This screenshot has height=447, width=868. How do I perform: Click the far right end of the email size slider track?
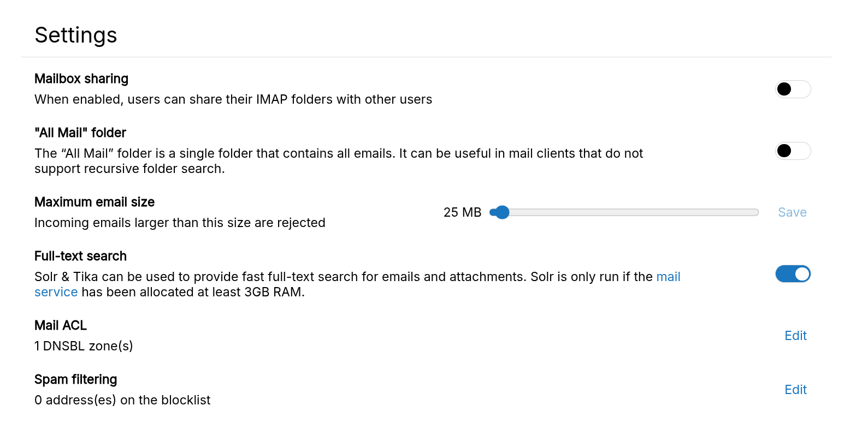pos(756,212)
